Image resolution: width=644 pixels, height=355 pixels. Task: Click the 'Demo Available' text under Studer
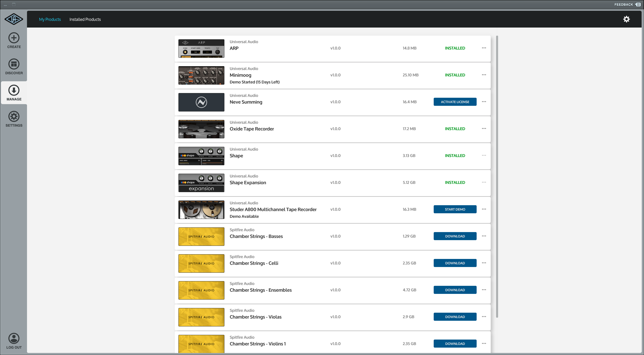[244, 216]
